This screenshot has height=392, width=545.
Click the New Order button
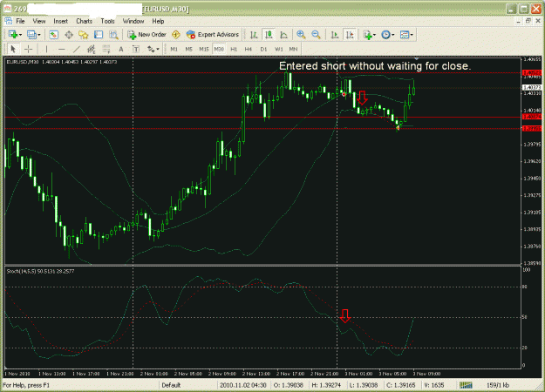147,34
